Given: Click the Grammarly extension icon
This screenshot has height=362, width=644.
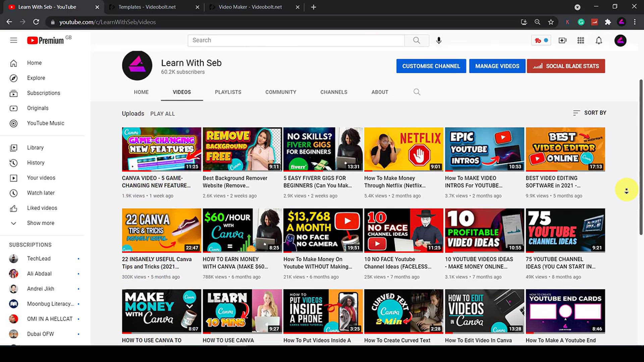Looking at the screenshot, I should [x=581, y=22].
